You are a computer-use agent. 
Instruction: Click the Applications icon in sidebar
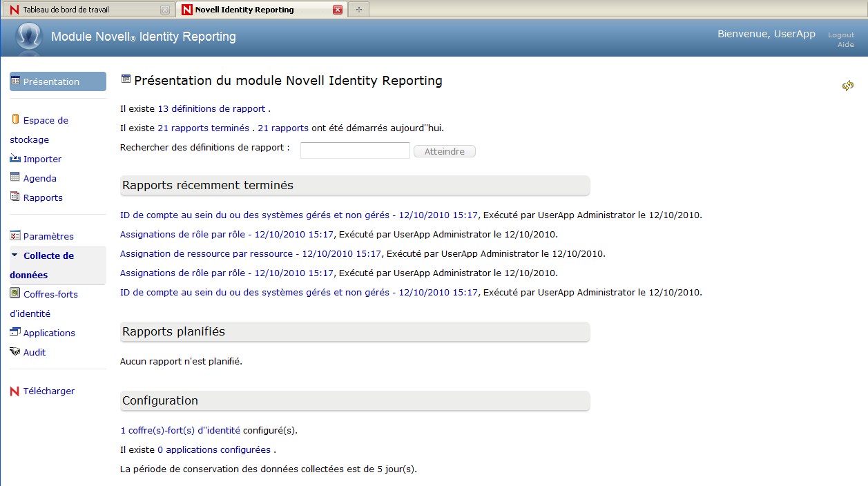point(15,332)
